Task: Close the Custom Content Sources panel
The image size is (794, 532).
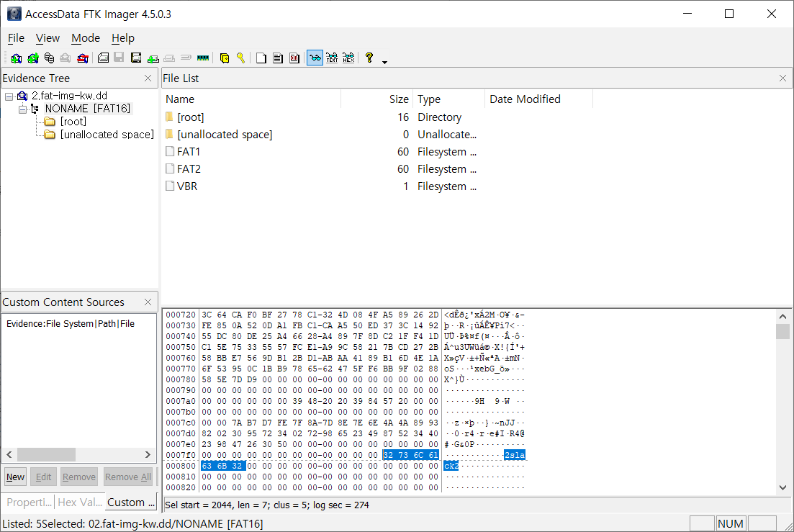Action: [x=148, y=302]
